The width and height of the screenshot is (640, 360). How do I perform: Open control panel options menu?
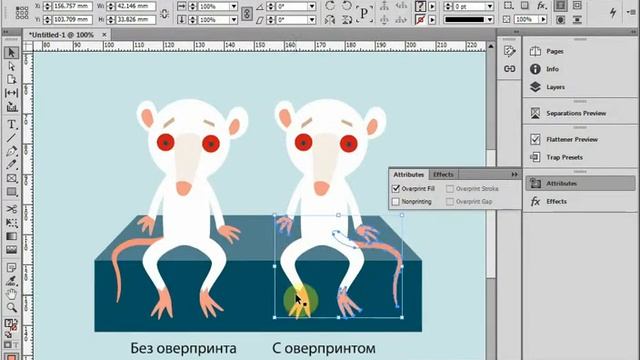click(631, 12)
